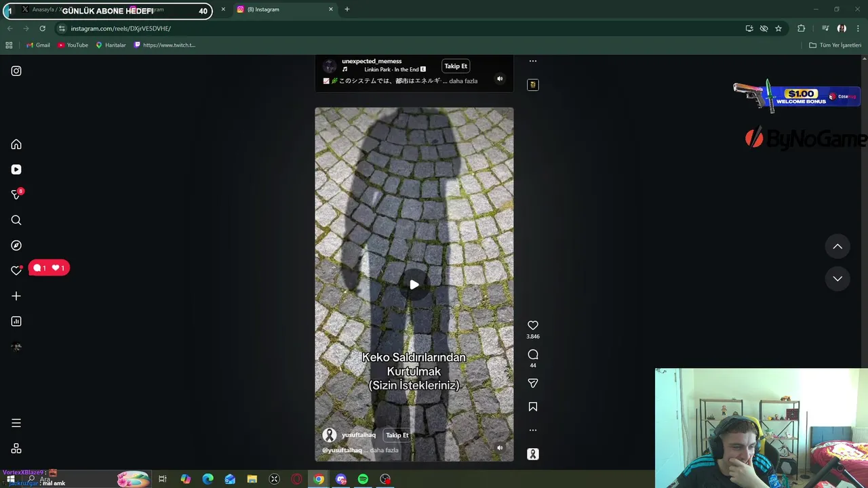Image resolution: width=868 pixels, height=488 pixels.
Task: Open Reels section in sidebar
Action: [16, 169]
